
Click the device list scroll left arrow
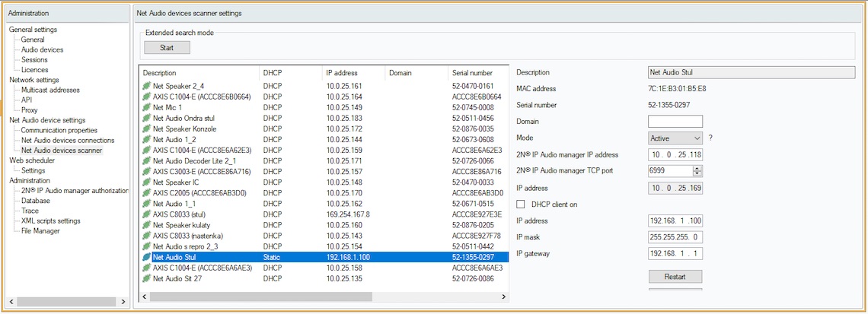click(x=144, y=297)
